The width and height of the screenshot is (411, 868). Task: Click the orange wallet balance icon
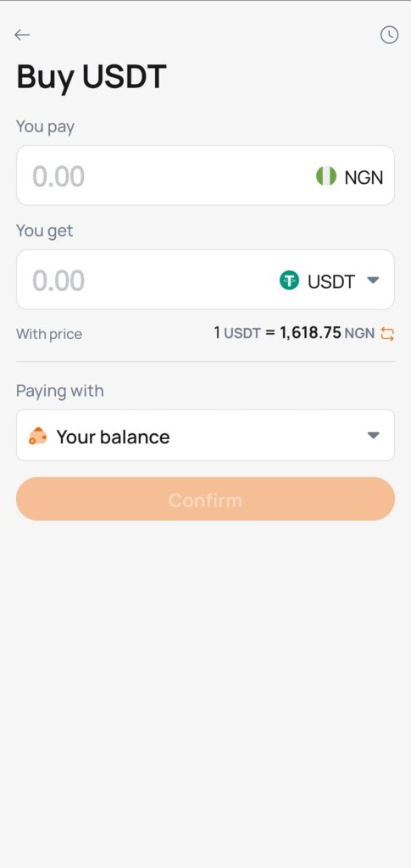click(x=37, y=437)
